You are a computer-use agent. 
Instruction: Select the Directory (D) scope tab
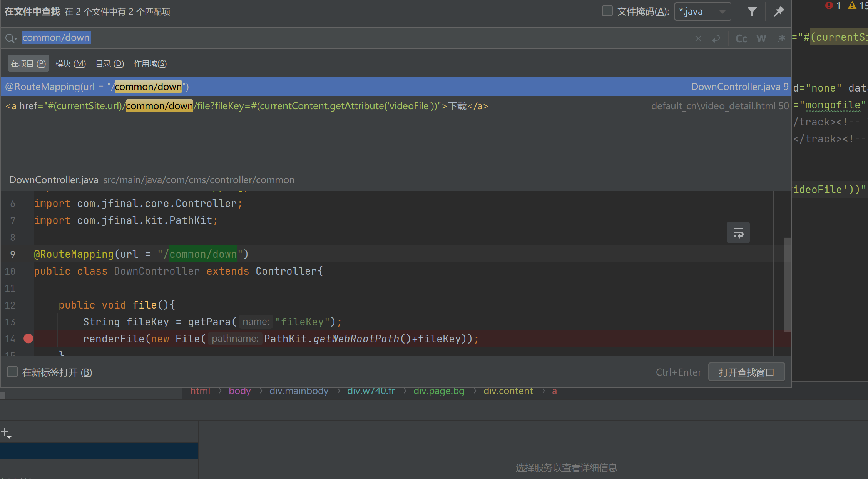pyautogui.click(x=110, y=63)
